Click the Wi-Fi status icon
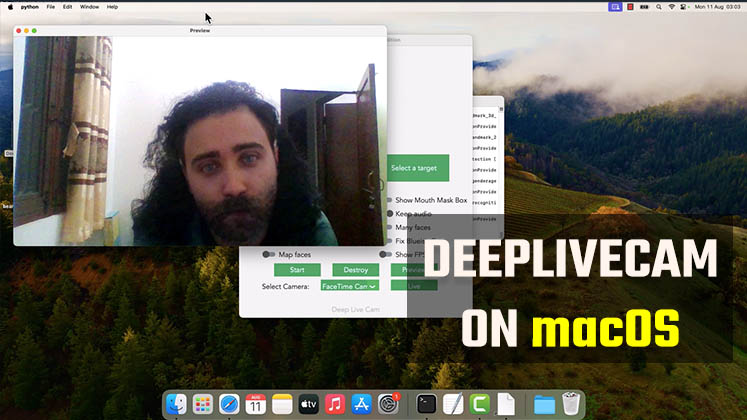 pyautogui.click(x=672, y=7)
